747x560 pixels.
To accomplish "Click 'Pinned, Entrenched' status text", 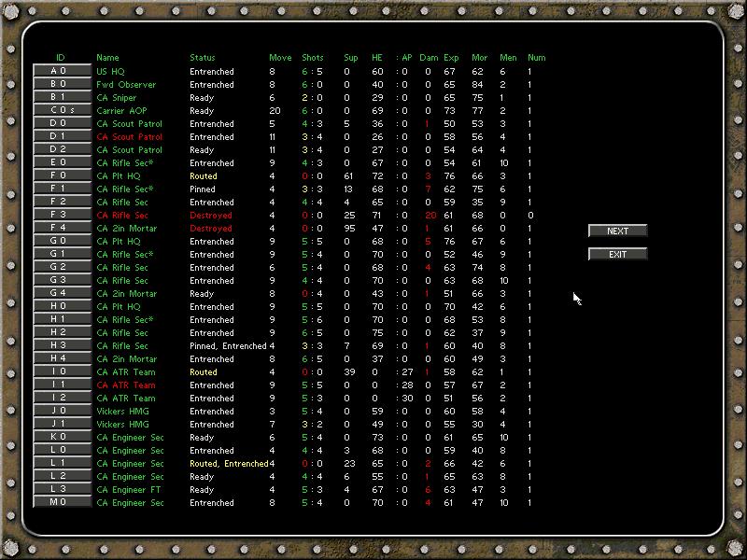I will tap(228, 345).
